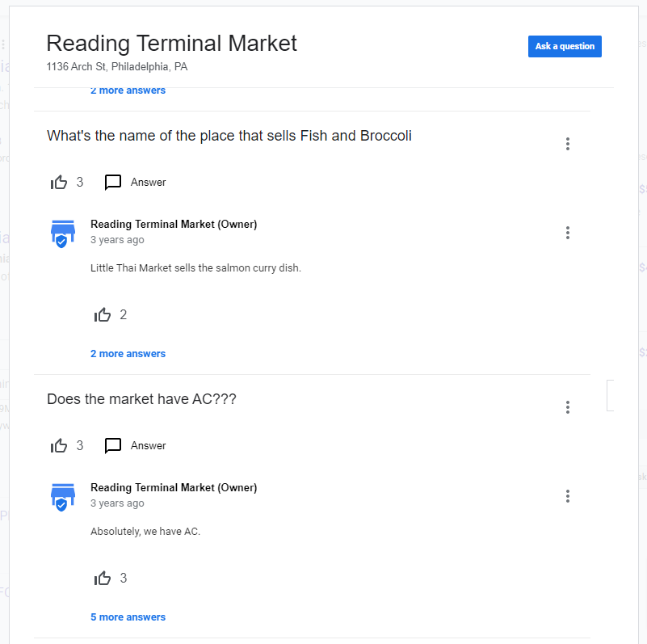Click Answer label under AC question
Viewport: 647px width, 644px height.
(148, 445)
